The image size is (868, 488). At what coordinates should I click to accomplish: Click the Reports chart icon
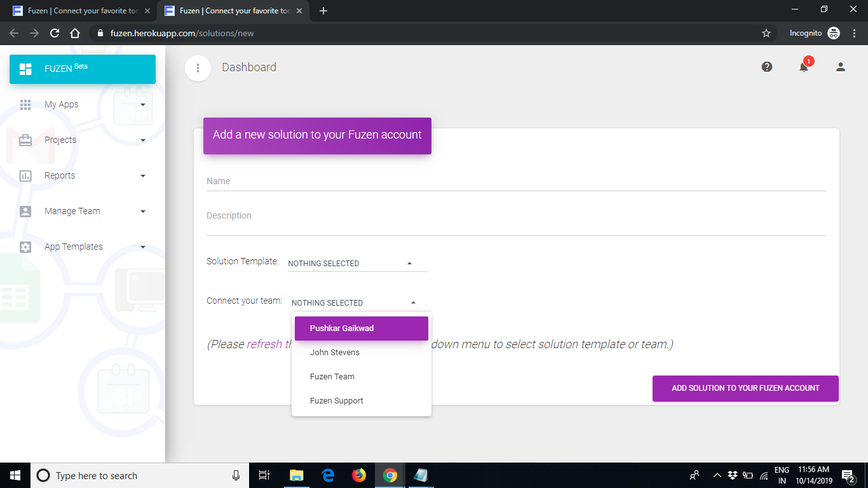click(25, 176)
